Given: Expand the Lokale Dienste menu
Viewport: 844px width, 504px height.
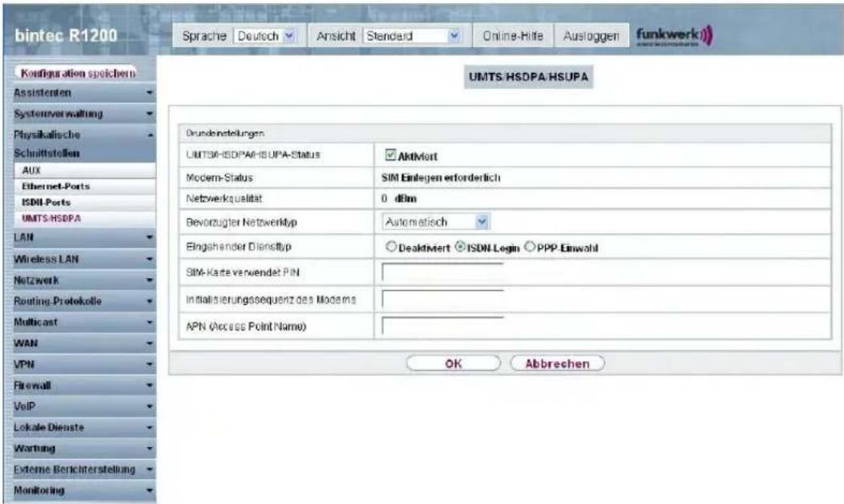Looking at the screenshot, I should [83, 427].
